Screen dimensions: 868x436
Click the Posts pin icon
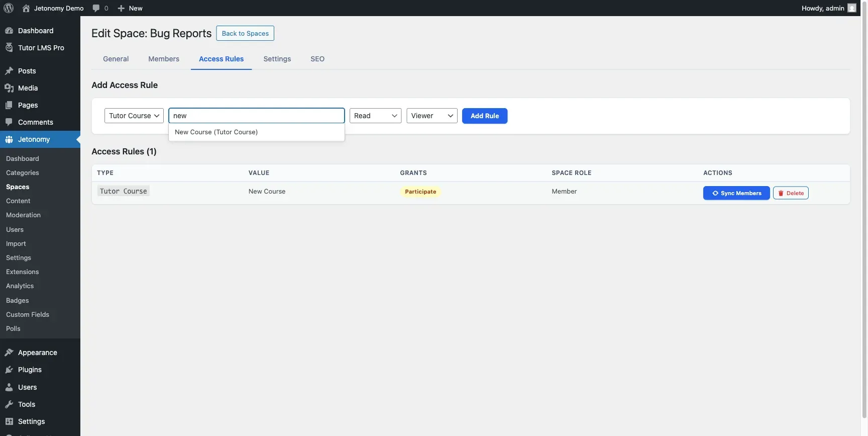pos(9,71)
